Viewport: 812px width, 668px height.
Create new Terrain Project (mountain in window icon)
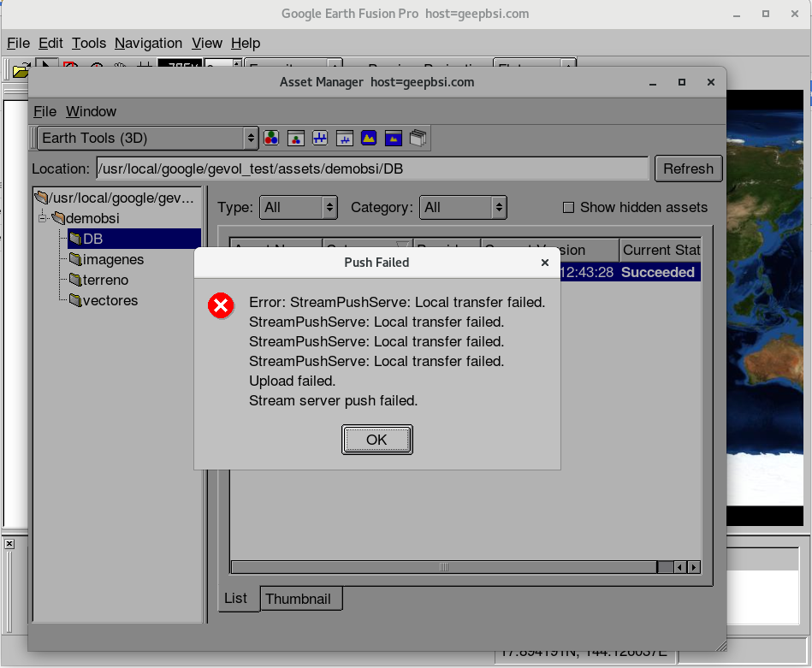click(x=394, y=139)
